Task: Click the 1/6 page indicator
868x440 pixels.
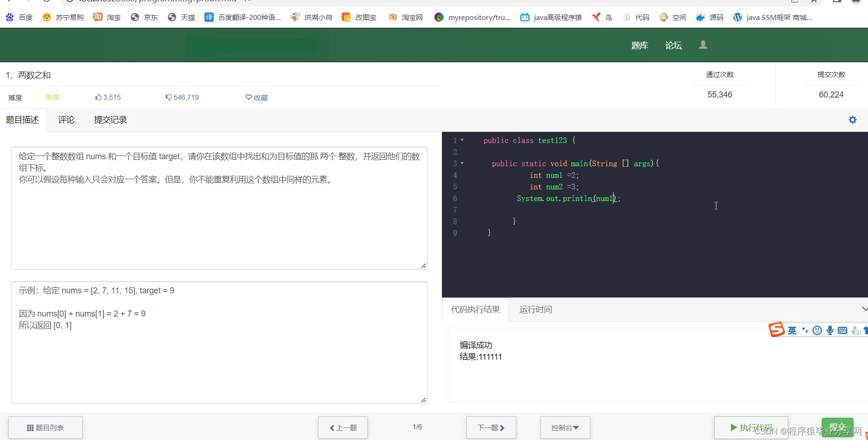Action: (x=417, y=427)
